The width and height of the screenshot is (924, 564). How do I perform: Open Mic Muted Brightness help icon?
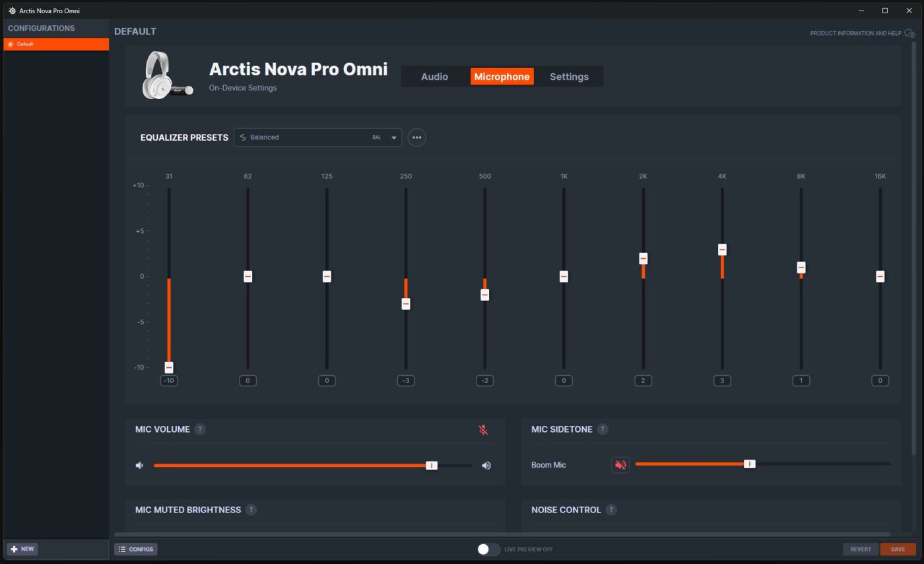pos(251,510)
